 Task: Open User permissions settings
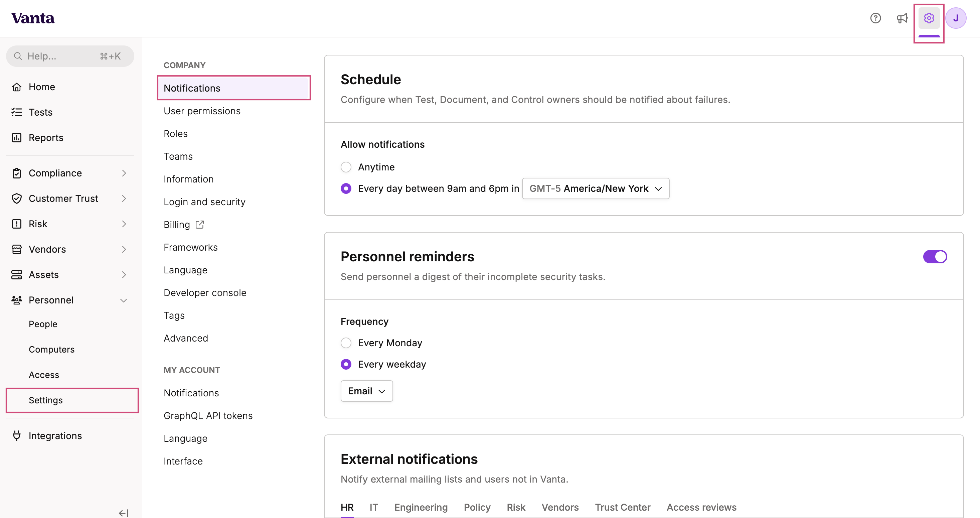tap(202, 111)
